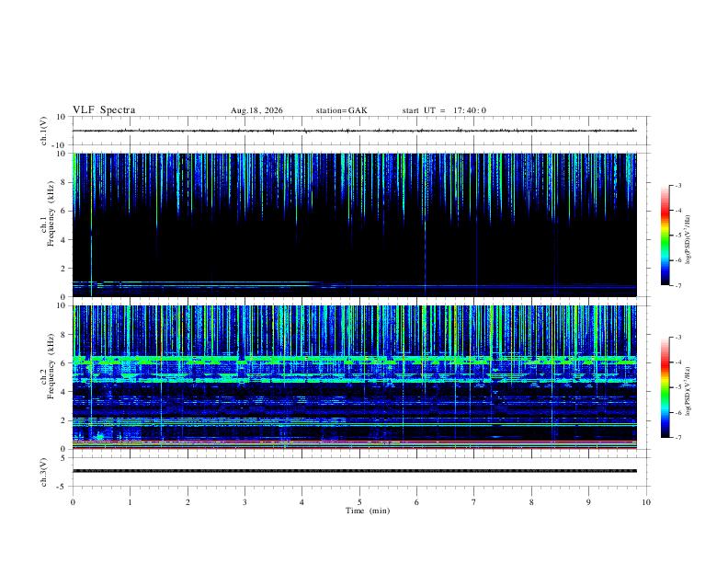The image size is (728, 563).
Task: Click the 0 minute tick on time axis
Action: (73, 502)
